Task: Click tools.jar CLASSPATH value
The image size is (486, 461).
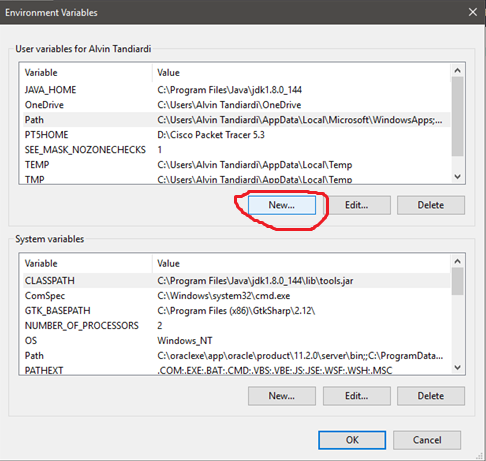Action: 255,281
